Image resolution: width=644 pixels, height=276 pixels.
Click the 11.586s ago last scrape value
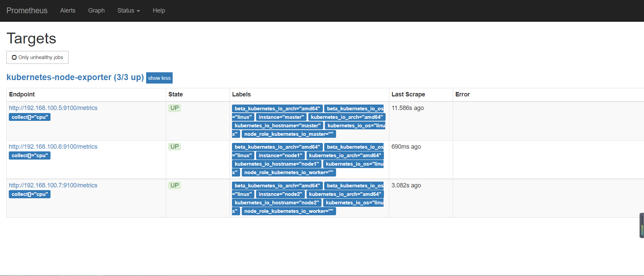click(x=408, y=108)
